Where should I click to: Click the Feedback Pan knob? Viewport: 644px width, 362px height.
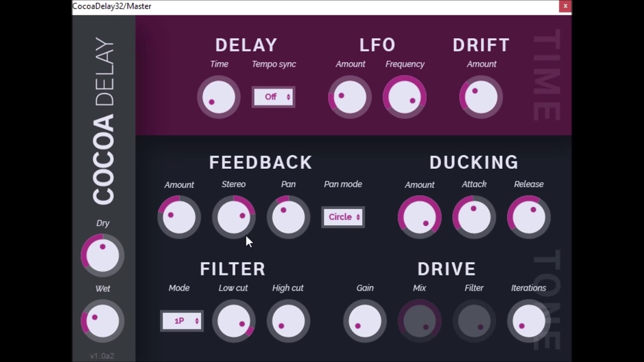click(x=288, y=217)
